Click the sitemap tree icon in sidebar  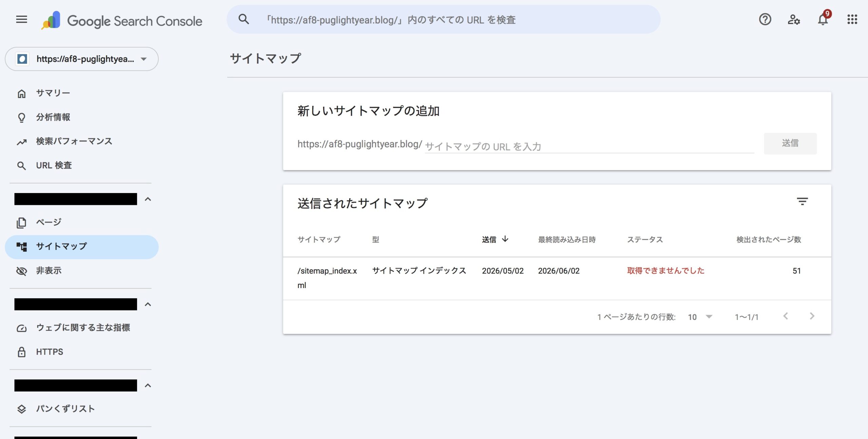click(x=21, y=247)
